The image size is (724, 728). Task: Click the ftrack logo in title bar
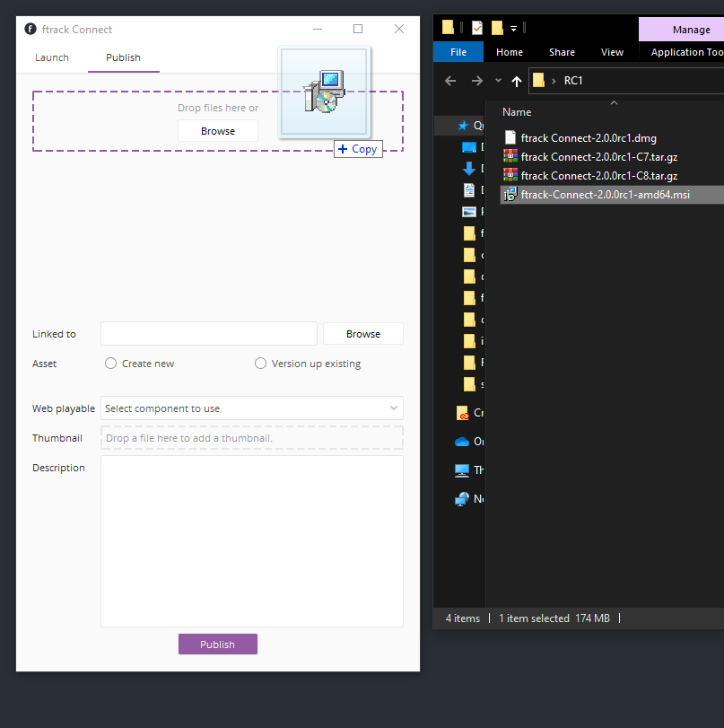(x=31, y=30)
